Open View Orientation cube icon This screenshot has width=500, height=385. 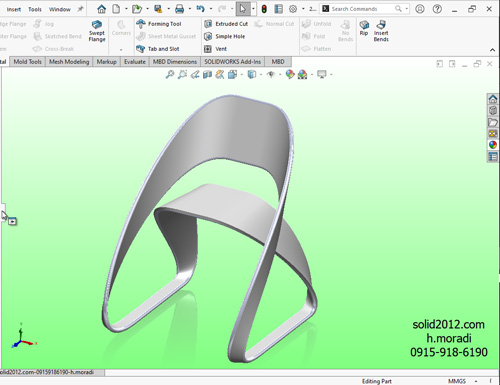point(232,74)
